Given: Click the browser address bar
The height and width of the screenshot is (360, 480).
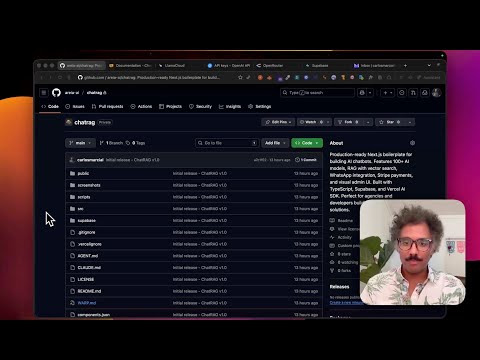Looking at the screenshot, I should [x=152, y=77].
